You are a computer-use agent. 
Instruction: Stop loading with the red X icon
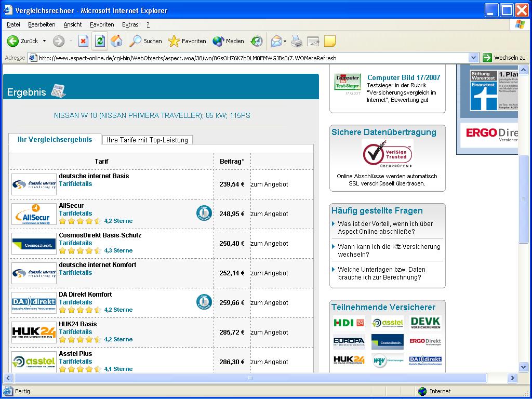pyautogui.click(x=83, y=41)
